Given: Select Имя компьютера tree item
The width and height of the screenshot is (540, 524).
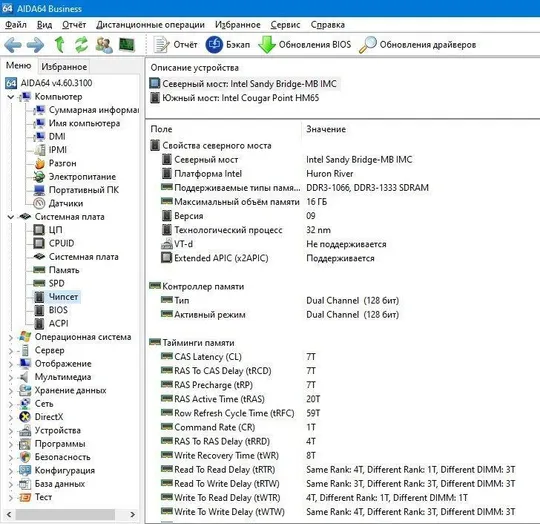Looking at the screenshot, I should click(x=77, y=123).
